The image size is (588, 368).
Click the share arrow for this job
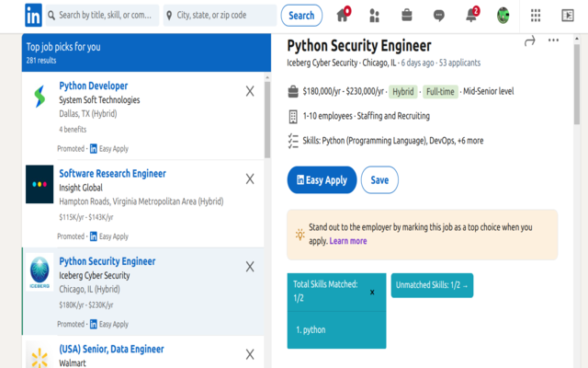pos(529,40)
